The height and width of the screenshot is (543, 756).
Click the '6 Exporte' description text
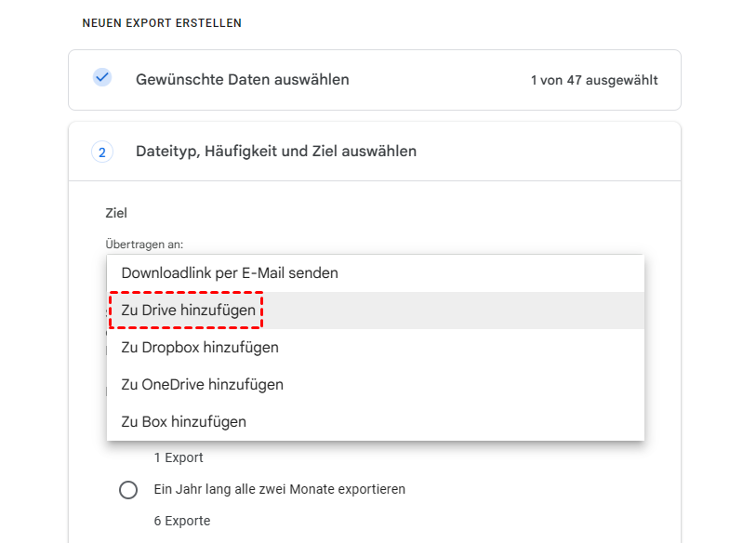pos(182,521)
